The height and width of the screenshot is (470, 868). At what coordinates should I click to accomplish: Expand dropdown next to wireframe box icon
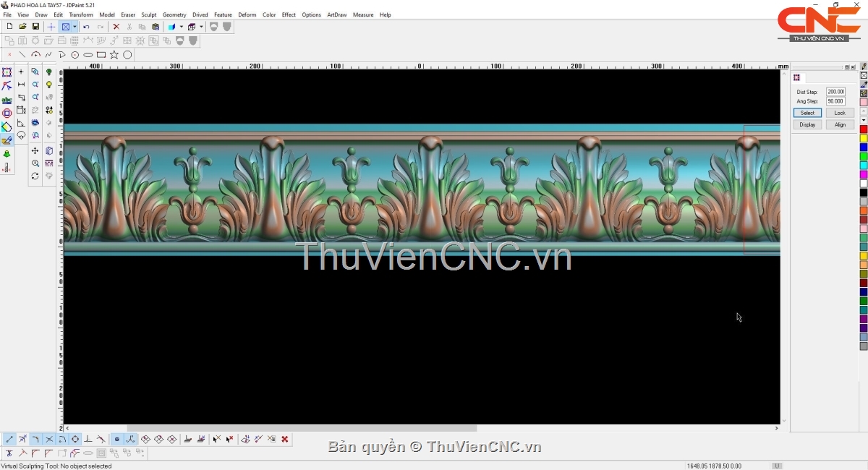[201, 27]
